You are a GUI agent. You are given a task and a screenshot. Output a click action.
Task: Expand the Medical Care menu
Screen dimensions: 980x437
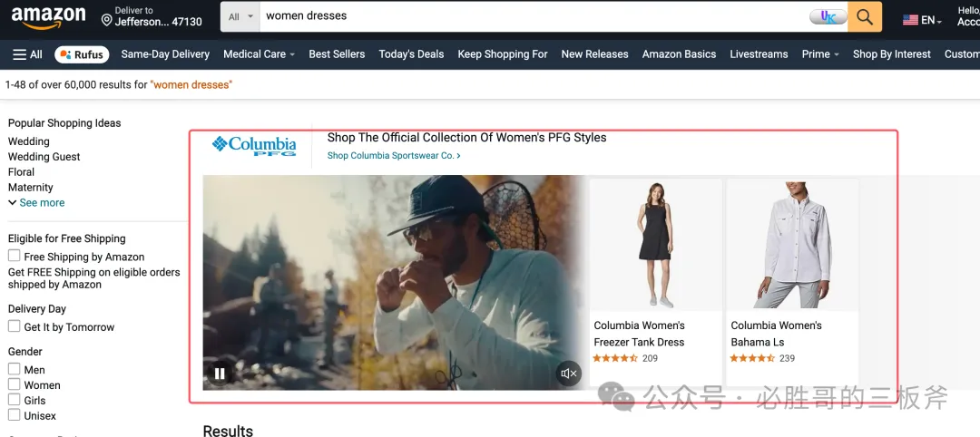[x=259, y=54]
